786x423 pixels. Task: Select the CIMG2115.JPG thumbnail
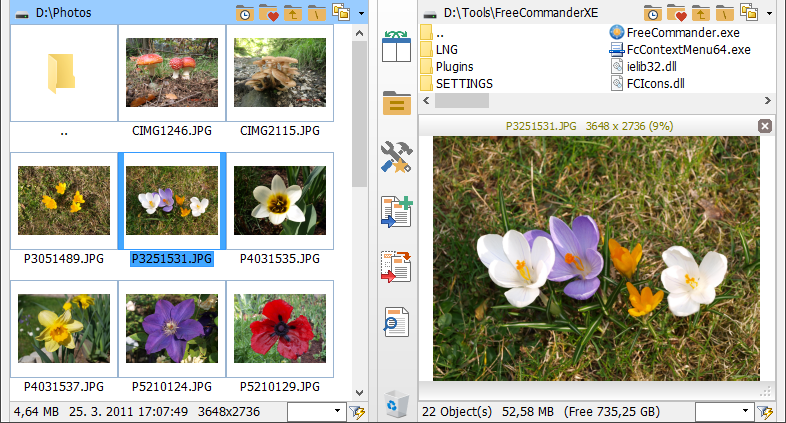click(280, 73)
